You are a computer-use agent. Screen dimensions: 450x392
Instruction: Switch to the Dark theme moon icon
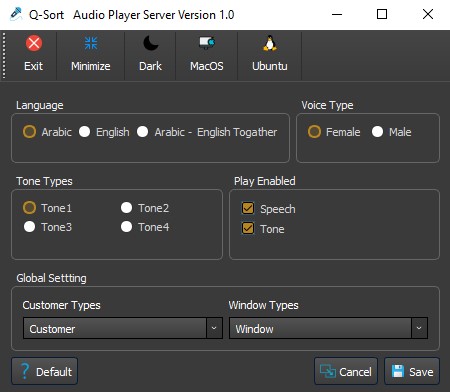click(150, 43)
